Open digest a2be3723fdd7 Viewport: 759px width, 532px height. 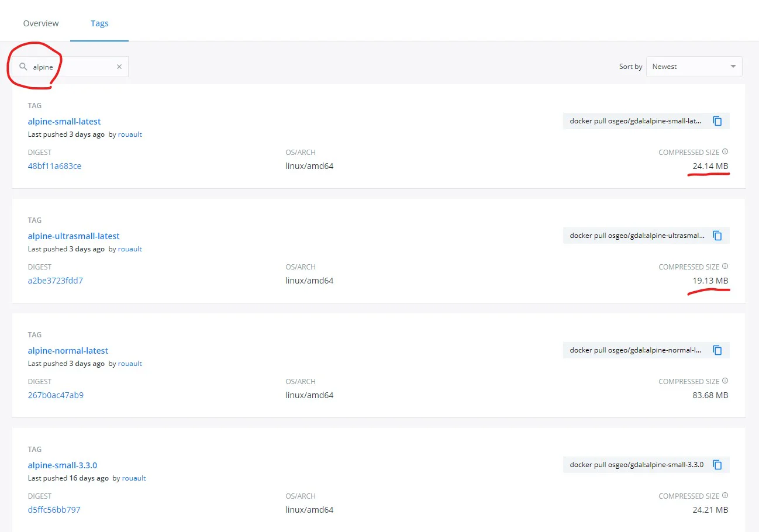pyautogui.click(x=55, y=281)
